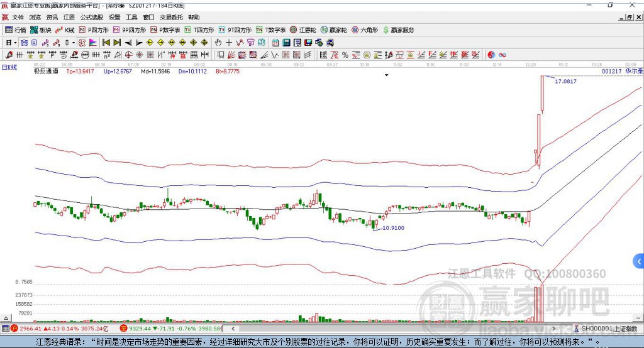The height and width of the screenshot is (348, 644).
Task: Click horizontal scrollbar right arrow
Action: 553,329
